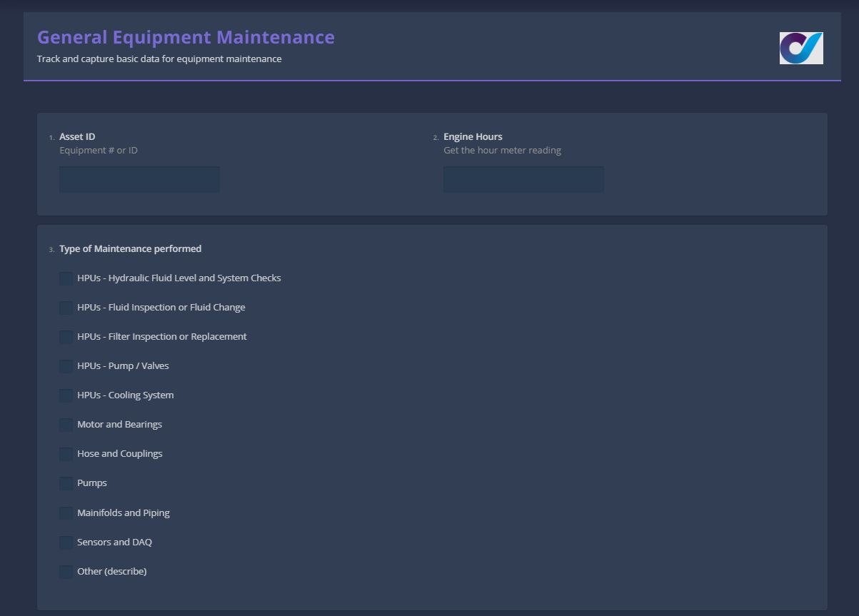Click the company logo in the header

click(x=800, y=48)
